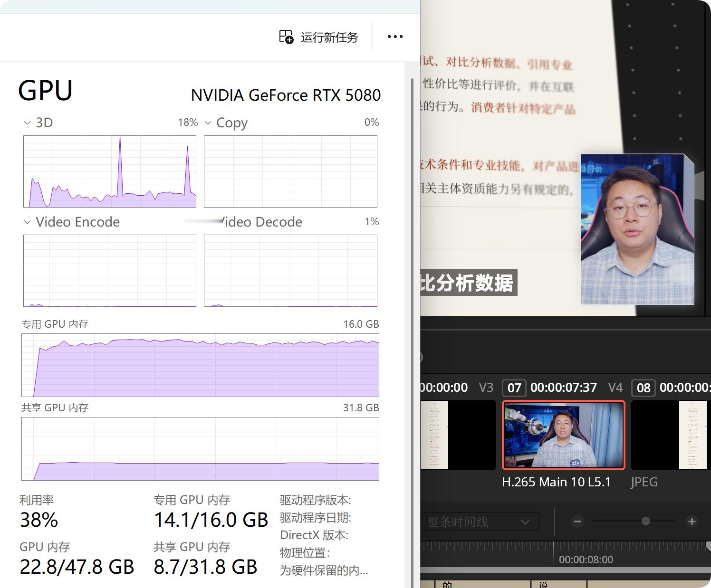Click the presenter picture-in-picture in the viewer
The image size is (711, 588).
point(637,229)
